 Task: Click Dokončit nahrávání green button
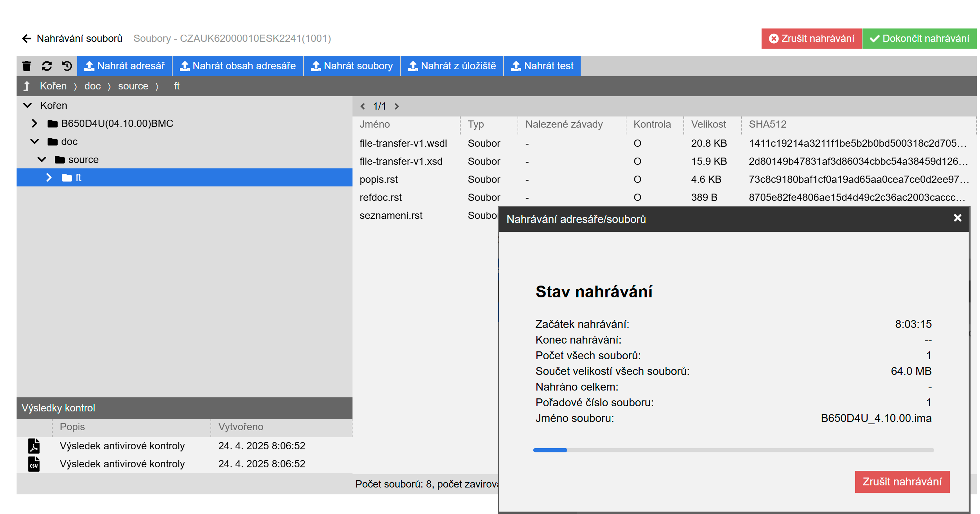(919, 38)
